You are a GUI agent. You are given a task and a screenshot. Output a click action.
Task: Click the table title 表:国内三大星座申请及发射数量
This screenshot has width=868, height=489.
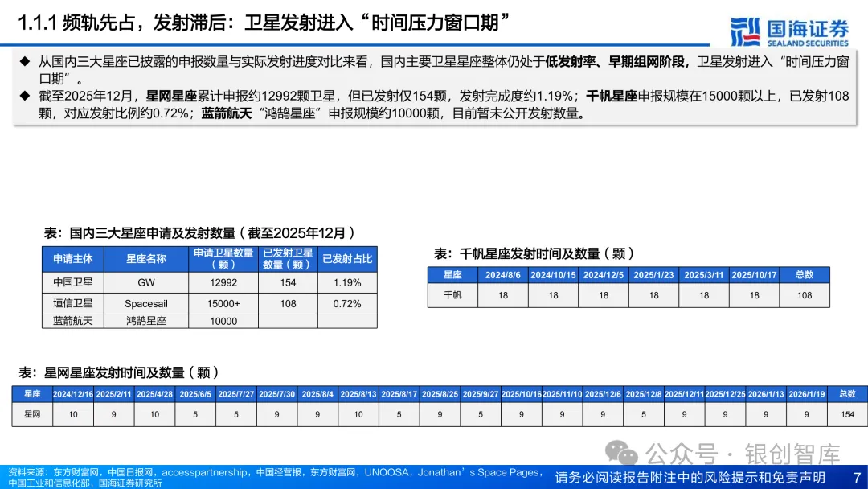(x=200, y=232)
